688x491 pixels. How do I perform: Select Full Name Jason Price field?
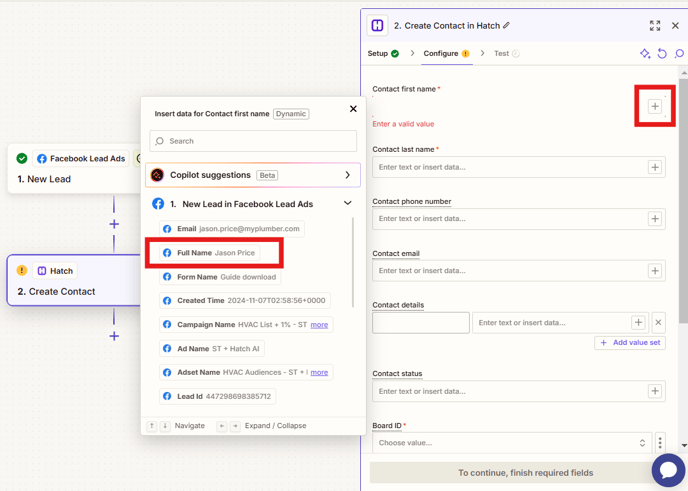[215, 253]
